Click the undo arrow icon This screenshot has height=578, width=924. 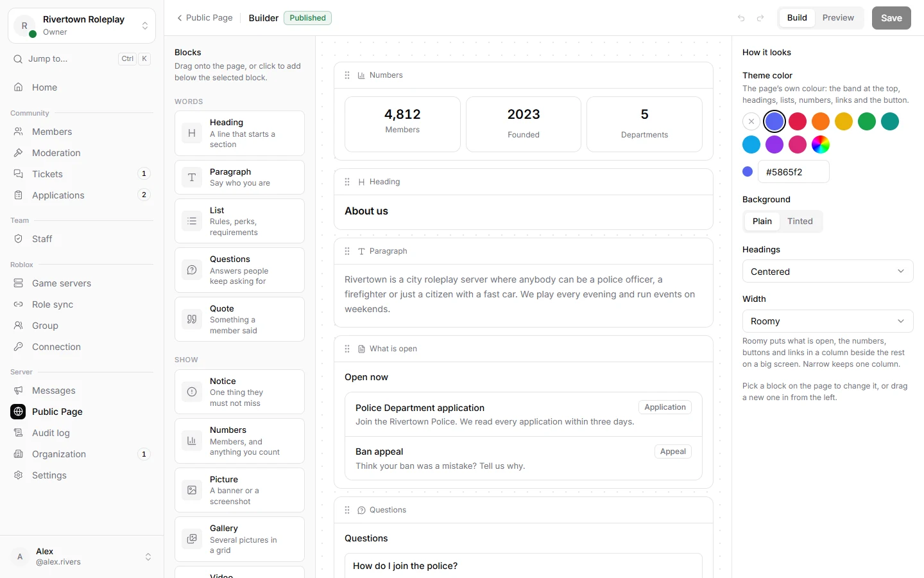tap(741, 18)
